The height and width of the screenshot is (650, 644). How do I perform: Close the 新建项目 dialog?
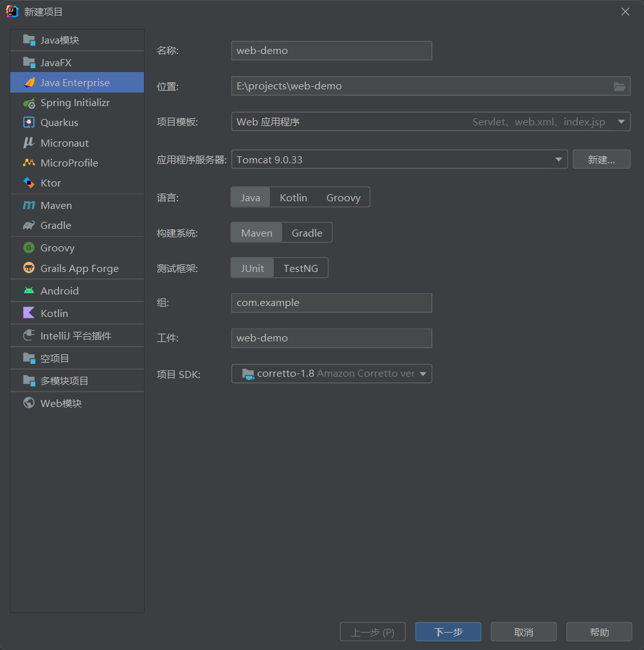[x=625, y=12]
